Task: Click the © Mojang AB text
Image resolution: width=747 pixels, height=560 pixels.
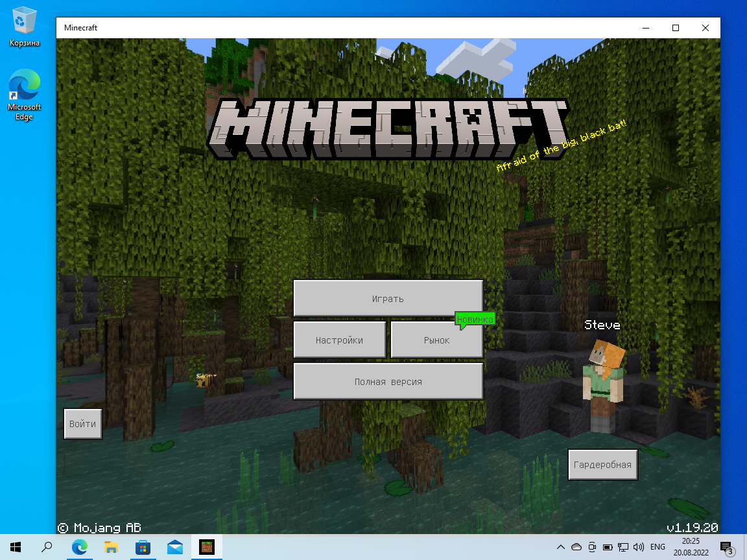Action: tap(100, 528)
